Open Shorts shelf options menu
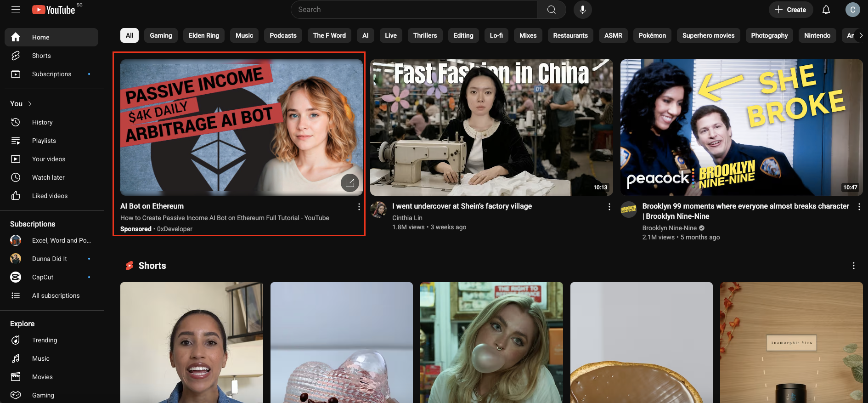The image size is (868, 403). 854,266
